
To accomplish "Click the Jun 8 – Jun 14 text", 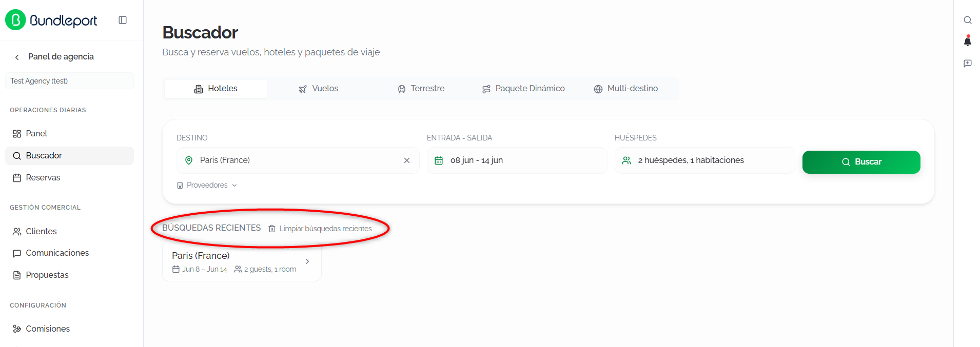I will click(205, 269).
